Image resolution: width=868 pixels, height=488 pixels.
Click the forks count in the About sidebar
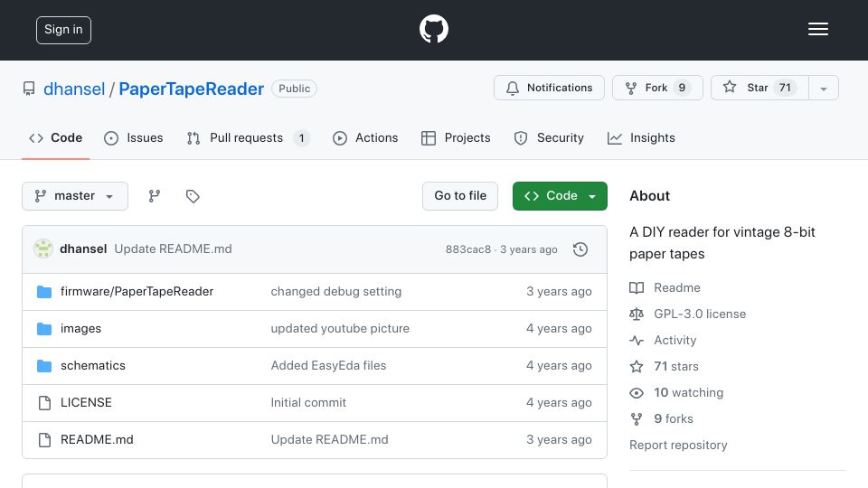click(x=673, y=418)
